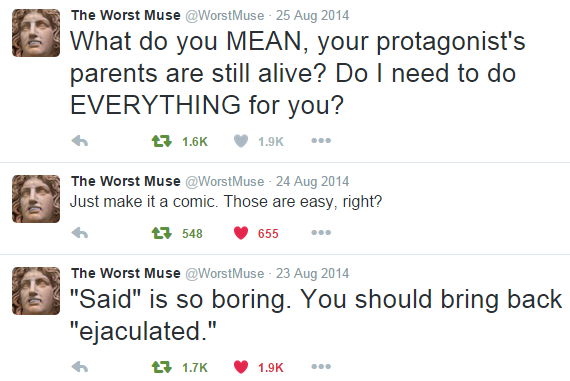The image size is (570, 381).
Task: Reply to the protagonist's parents tweet
Action: coord(80,141)
